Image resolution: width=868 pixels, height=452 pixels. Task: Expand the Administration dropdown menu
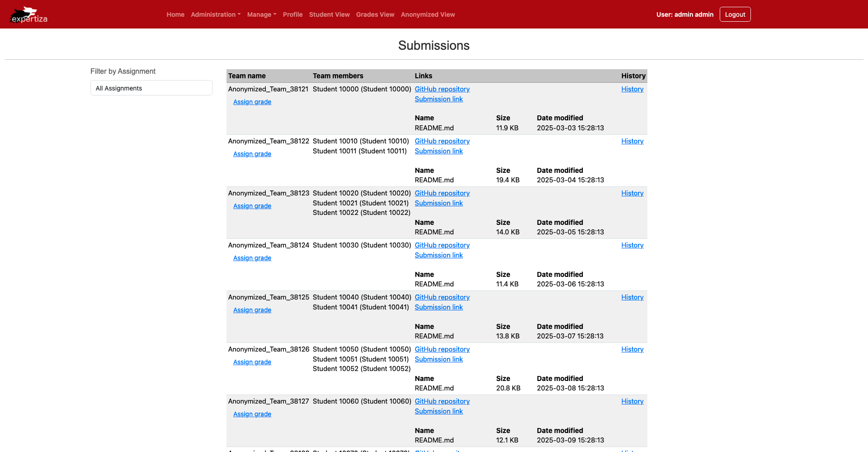pos(215,14)
